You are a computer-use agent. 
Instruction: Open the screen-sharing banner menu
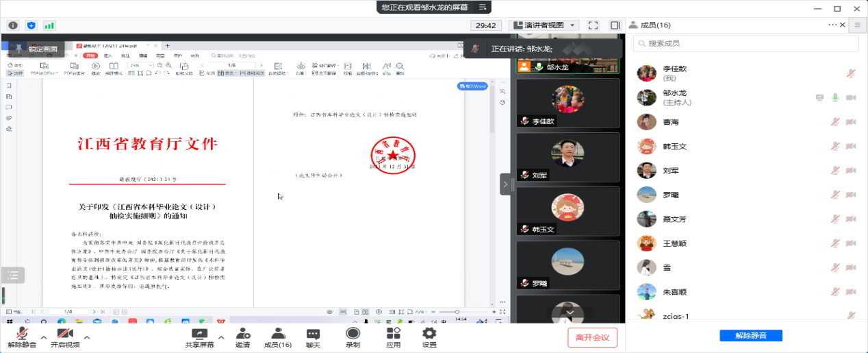click(x=483, y=7)
